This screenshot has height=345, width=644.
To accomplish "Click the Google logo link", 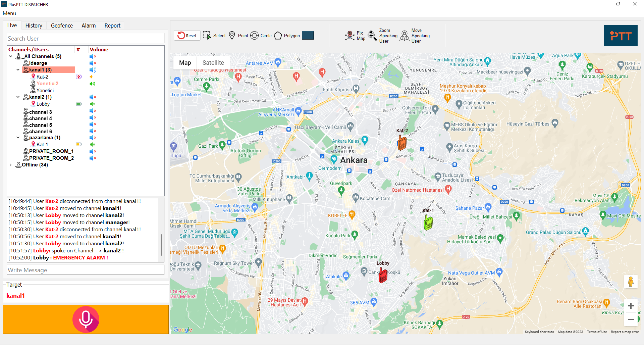I will [183, 330].
